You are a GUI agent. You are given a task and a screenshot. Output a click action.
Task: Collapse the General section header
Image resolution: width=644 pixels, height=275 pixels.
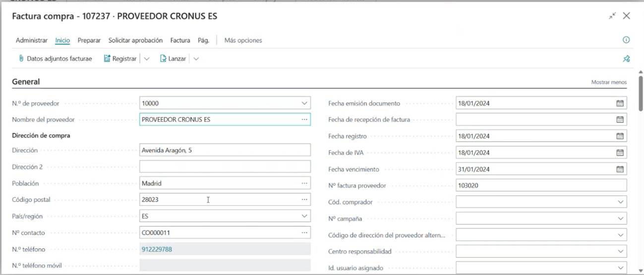pos(26,82)
